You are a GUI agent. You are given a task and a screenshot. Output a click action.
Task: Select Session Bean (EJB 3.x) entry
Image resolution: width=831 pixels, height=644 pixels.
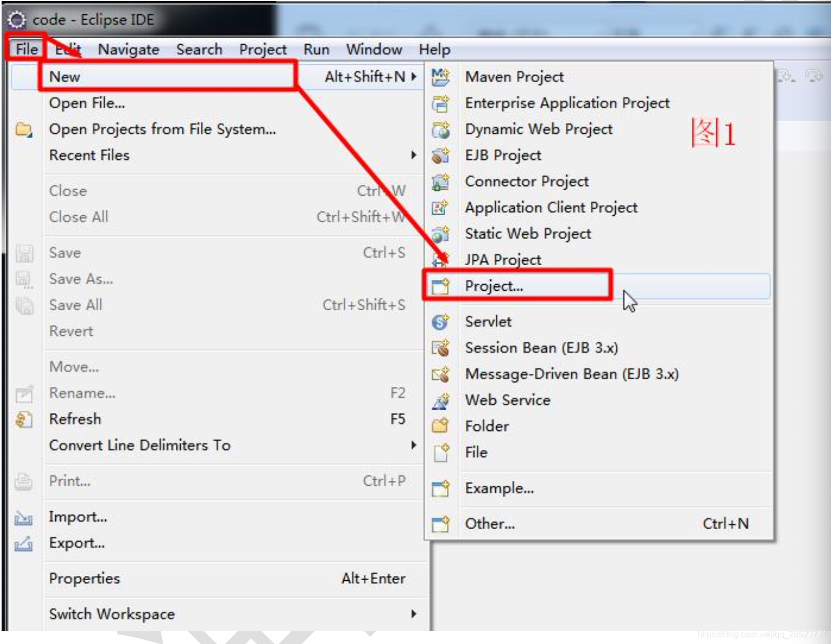pyautogui.click(x=599, y=348)
